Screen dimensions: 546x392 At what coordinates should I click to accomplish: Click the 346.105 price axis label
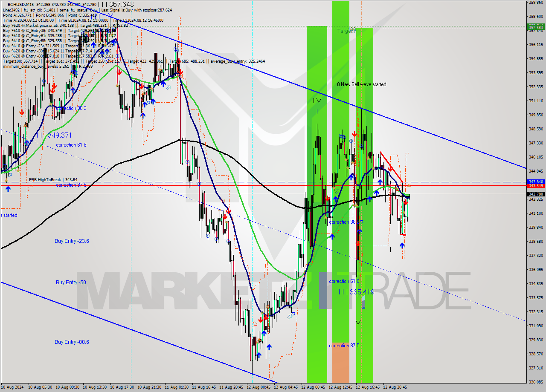tap(536, 157)
